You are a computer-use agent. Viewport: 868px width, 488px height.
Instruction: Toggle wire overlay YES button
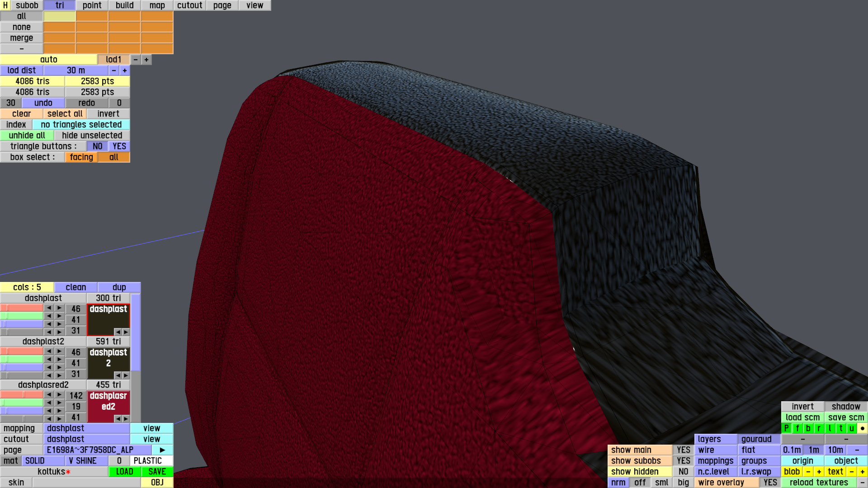(770, 482)
